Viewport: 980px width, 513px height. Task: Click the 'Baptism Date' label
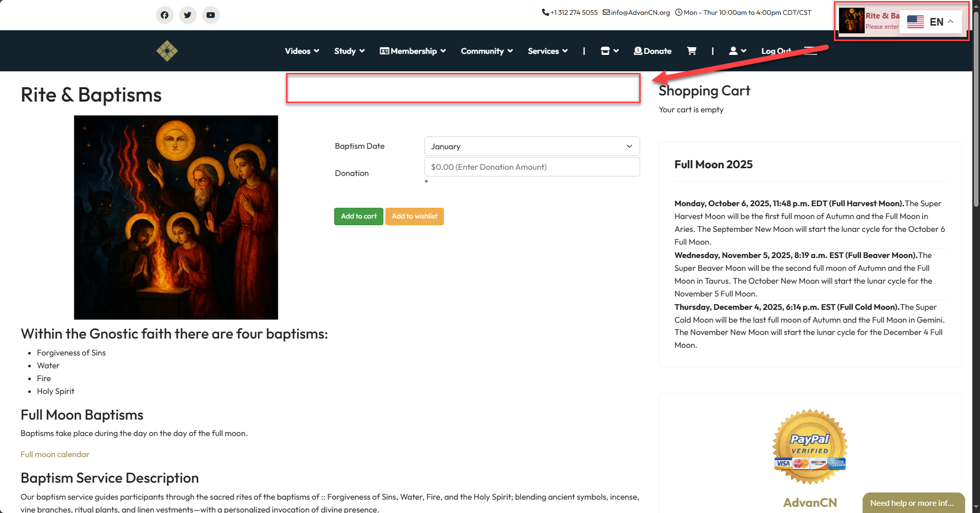pyautogui.click(x=360, y=146)
